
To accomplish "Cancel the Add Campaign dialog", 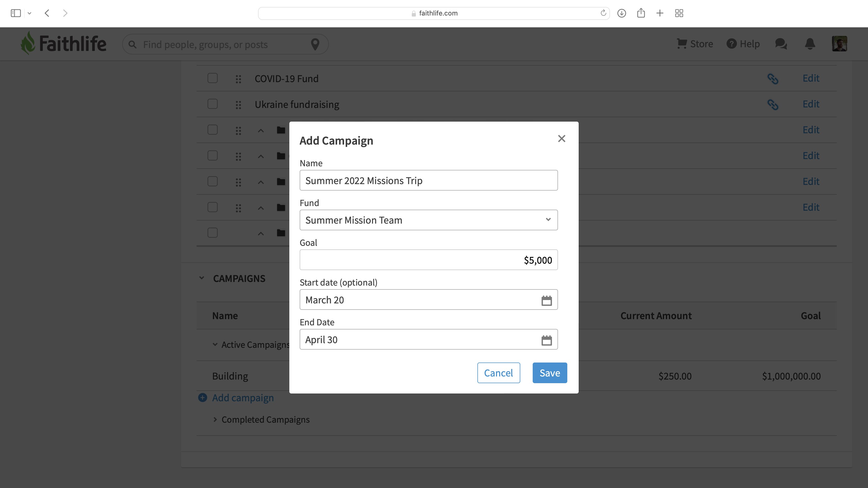I will pyautogui.click(x=498, y=373).
